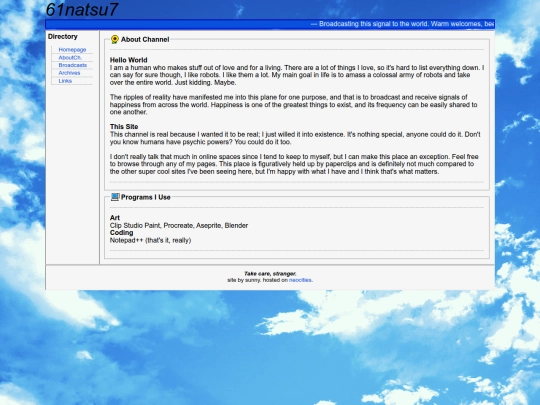Open the Broadcasts link in sidebar
540x405 pixels.
[x=73, y=65]
